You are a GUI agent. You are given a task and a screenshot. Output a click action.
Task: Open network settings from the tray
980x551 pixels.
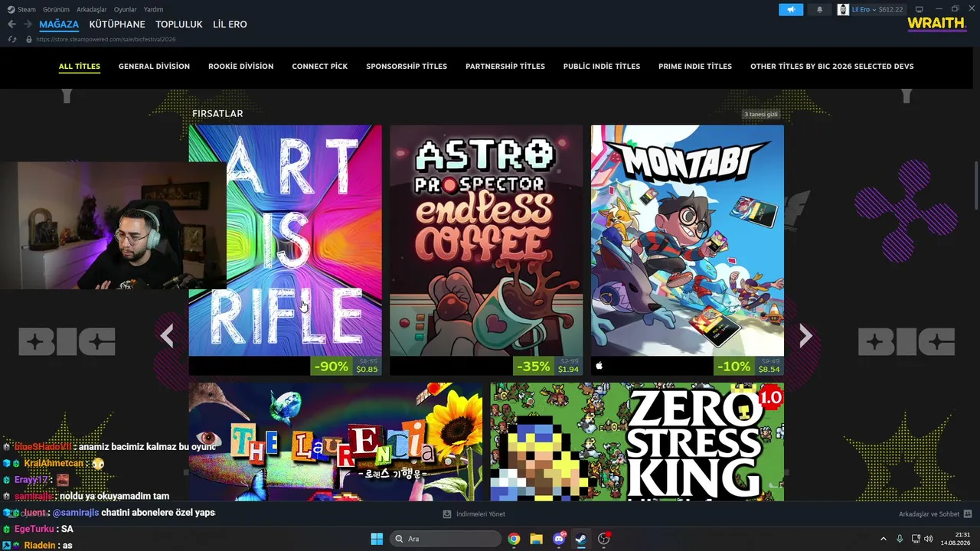pos(916,539)
